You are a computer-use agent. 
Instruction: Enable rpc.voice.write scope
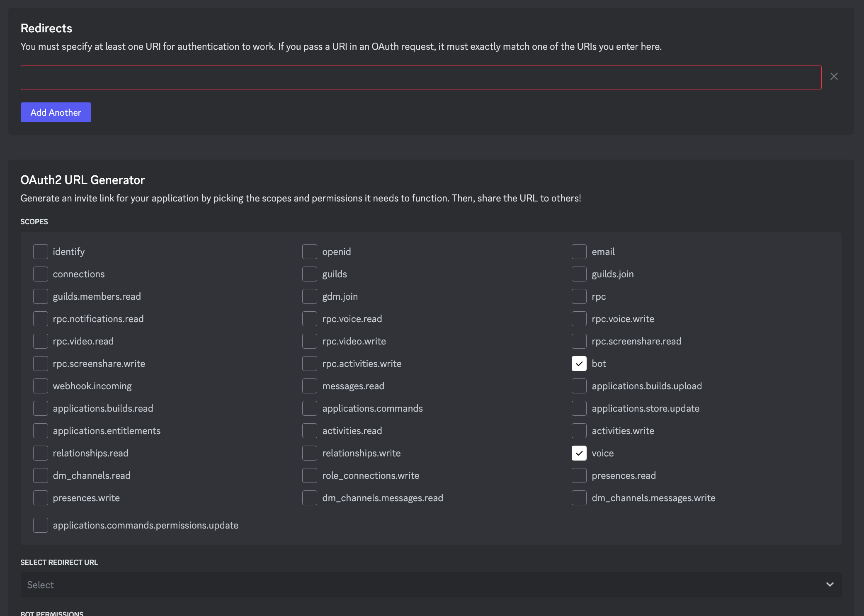coord(579,319)
